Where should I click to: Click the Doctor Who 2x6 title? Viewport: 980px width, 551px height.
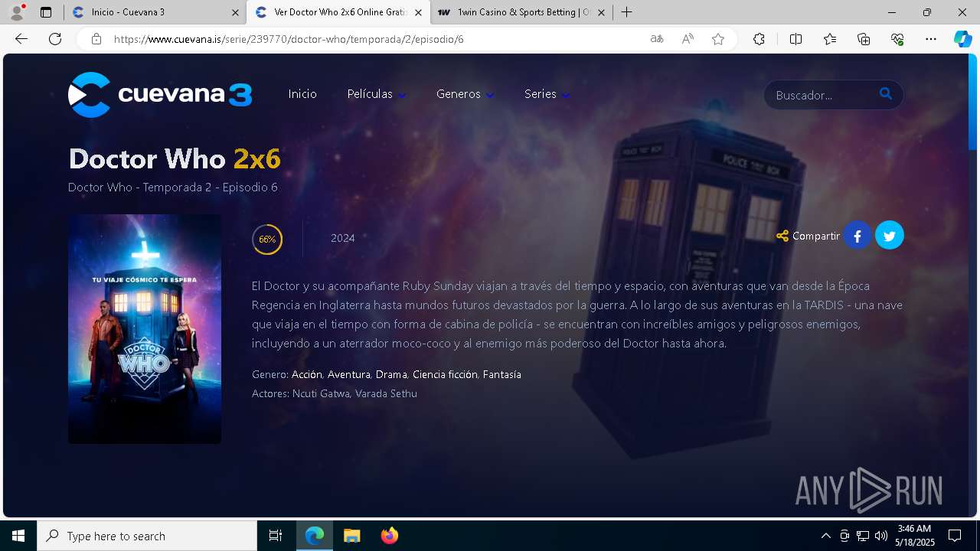[175, 158]
